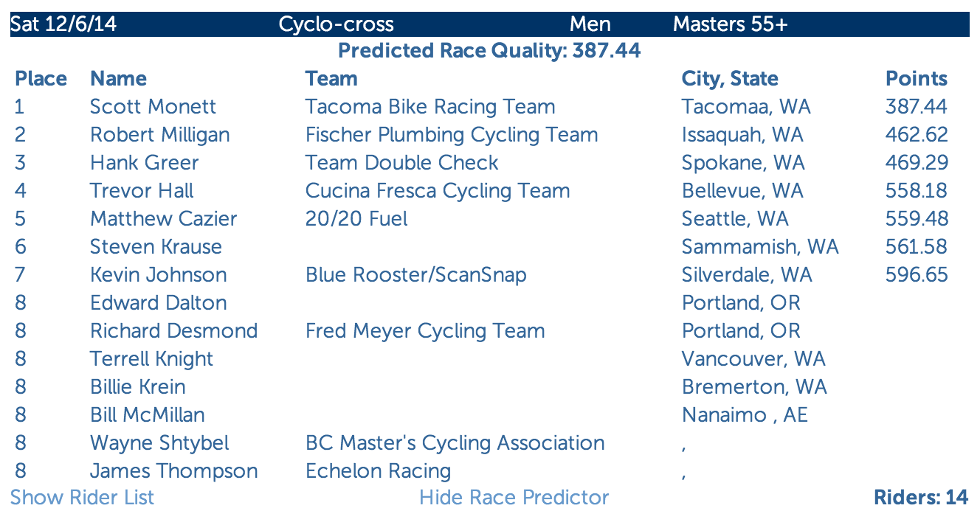Viewport: 980px width, 525px height.
Task: Open Hank Greer's rider entry
Action: 145,163
